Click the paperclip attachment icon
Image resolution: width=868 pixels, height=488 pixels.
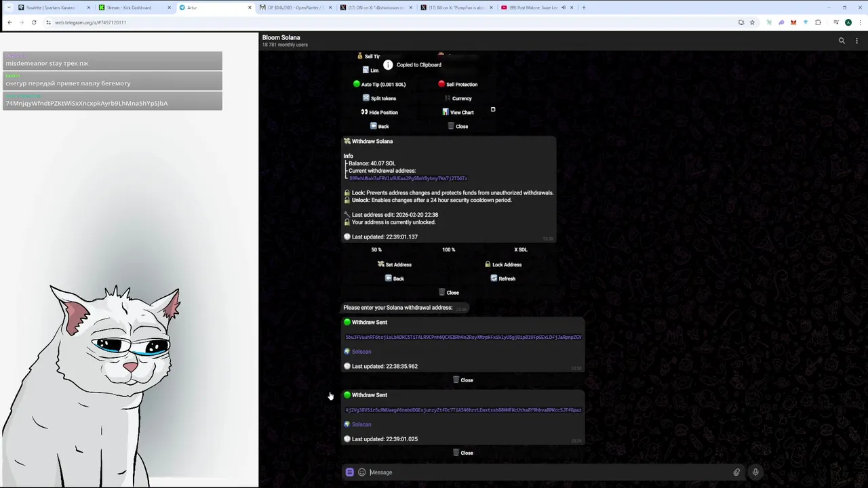point(736,472)
